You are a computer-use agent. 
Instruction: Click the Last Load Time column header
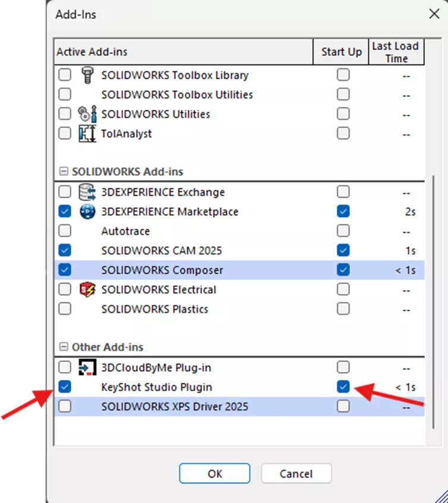(396, 52)
